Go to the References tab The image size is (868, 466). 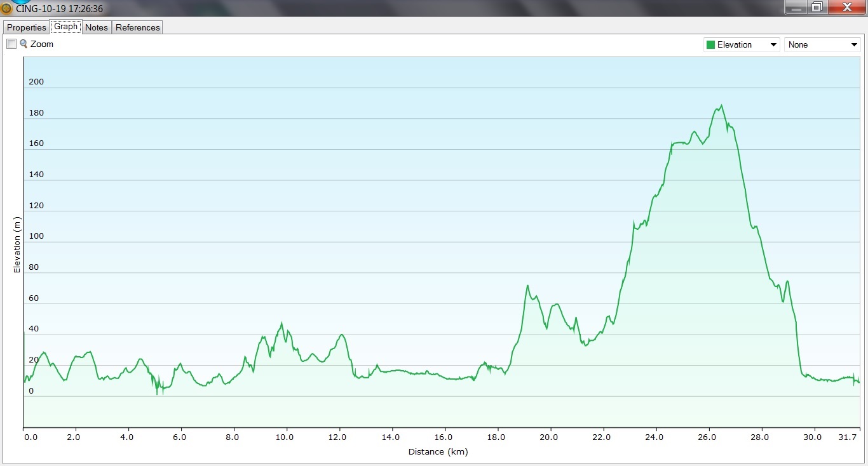coord(137,27)
